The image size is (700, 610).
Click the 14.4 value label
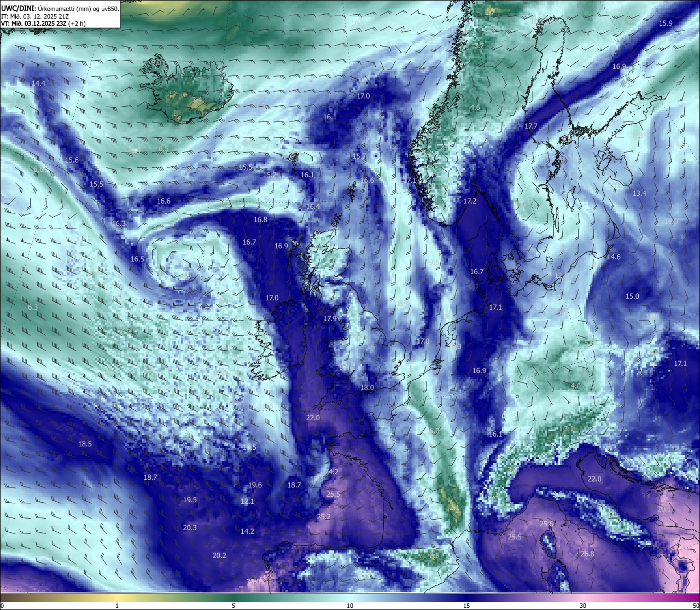tap(38, 84)
